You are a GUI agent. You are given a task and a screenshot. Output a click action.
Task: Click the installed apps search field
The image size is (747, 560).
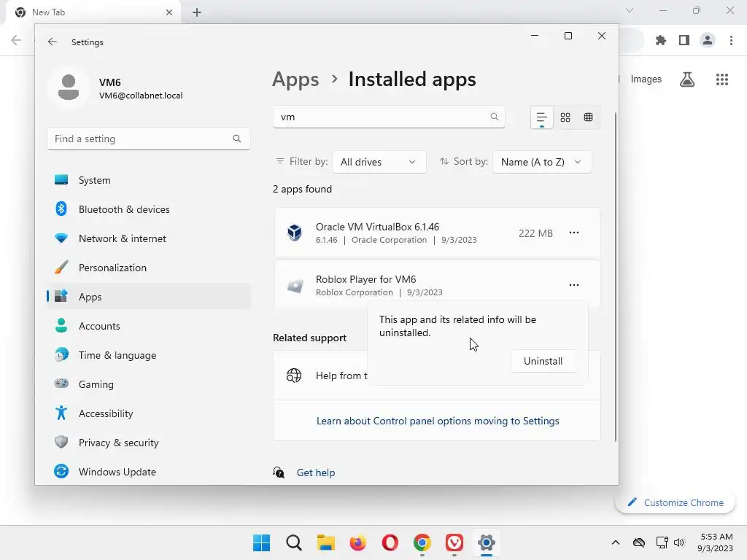(389, 117)
